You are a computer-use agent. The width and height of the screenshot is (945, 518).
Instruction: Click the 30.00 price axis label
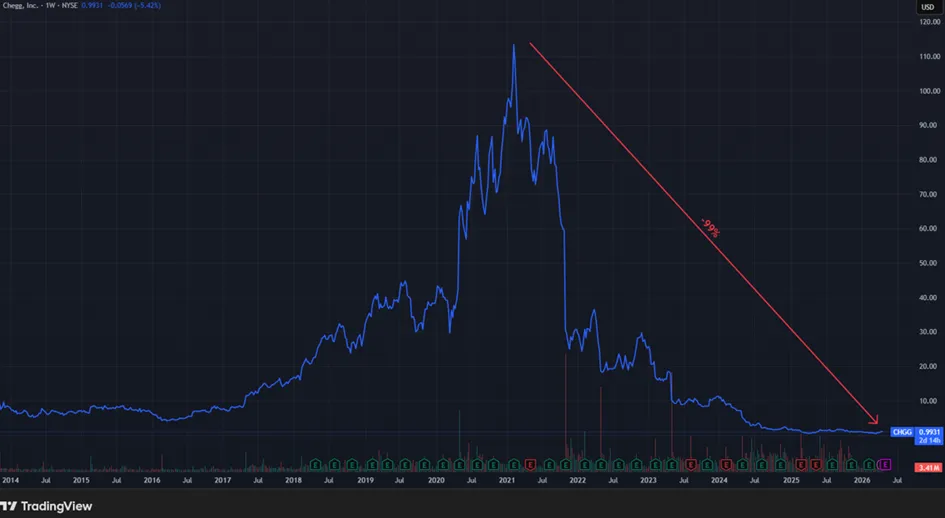930,331
